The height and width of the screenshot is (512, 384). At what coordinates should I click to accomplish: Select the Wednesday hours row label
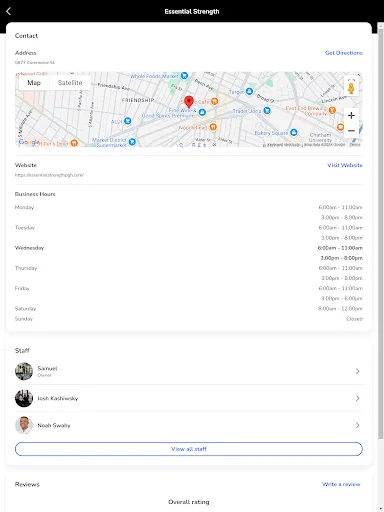coord(29,248)
